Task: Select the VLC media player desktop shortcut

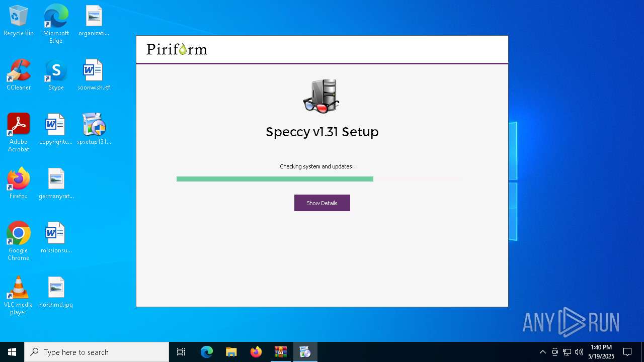Action: click(19, 296)
